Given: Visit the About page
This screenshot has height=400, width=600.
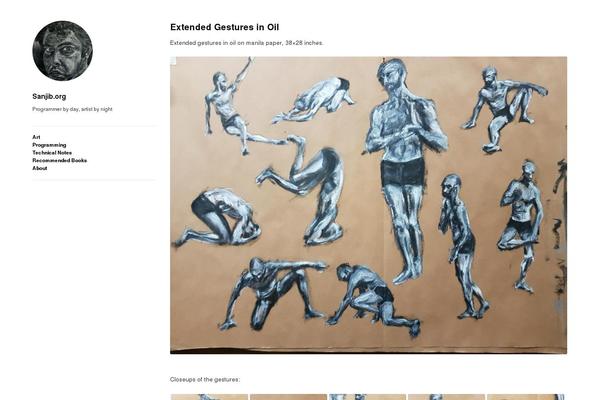Looking at the screenshot, I should click(39, 168).
